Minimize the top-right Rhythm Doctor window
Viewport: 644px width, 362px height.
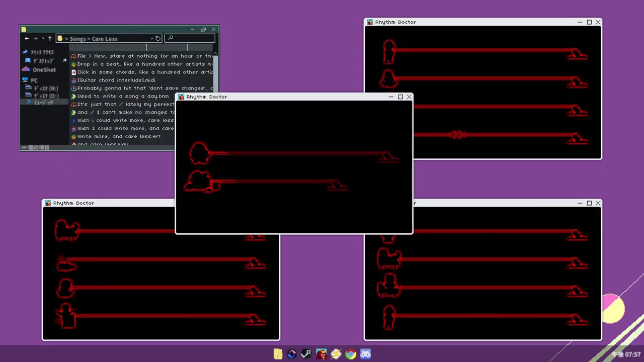[580, 22]
